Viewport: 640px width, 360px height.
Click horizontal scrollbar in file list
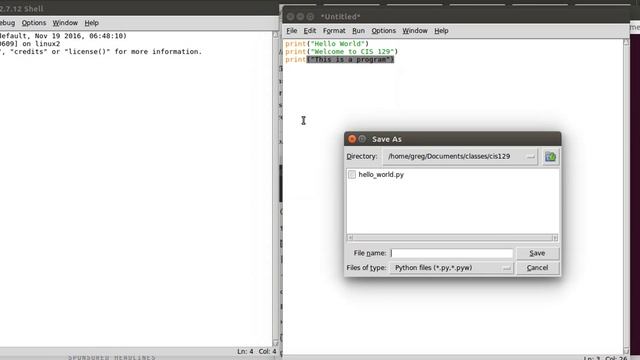point(452,238)
